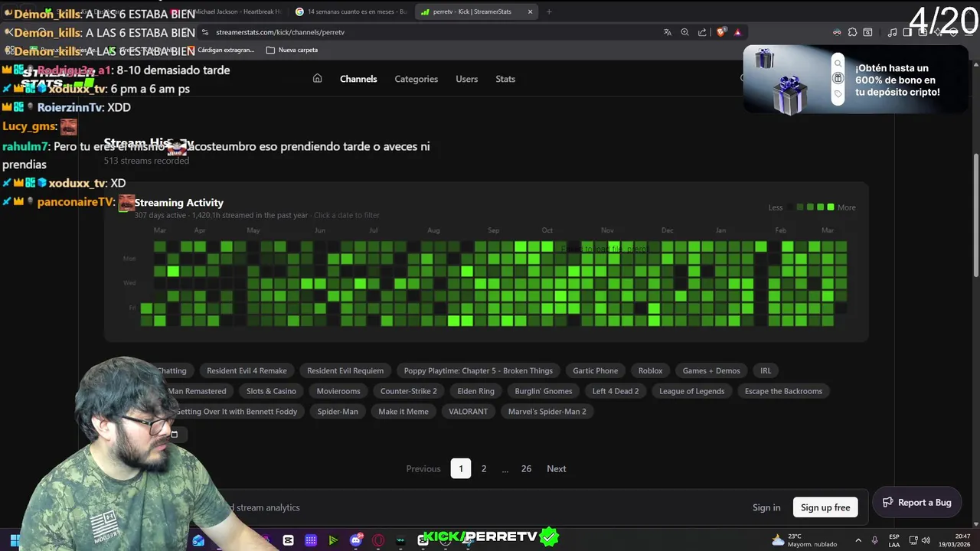Image resolution: width=980 pixels, height=551 pixels.
Task: Click the search icon in the crypto ad
Action: 838,64
